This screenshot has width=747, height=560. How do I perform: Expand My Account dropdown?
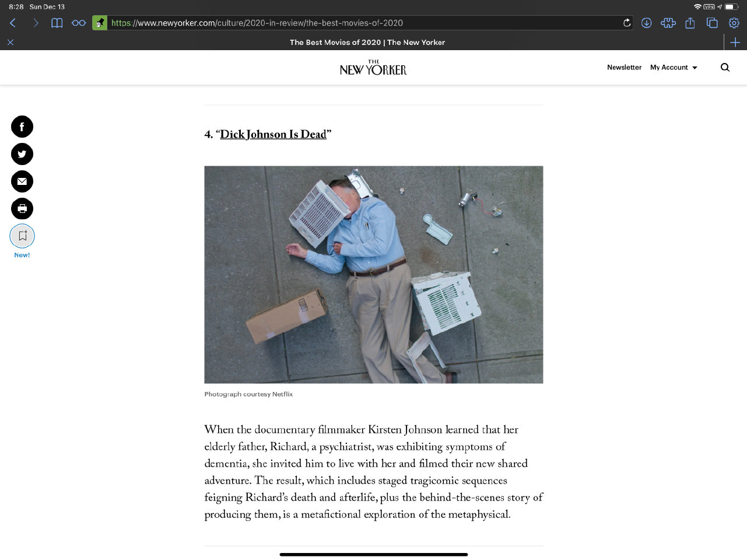tap(674, 68)
